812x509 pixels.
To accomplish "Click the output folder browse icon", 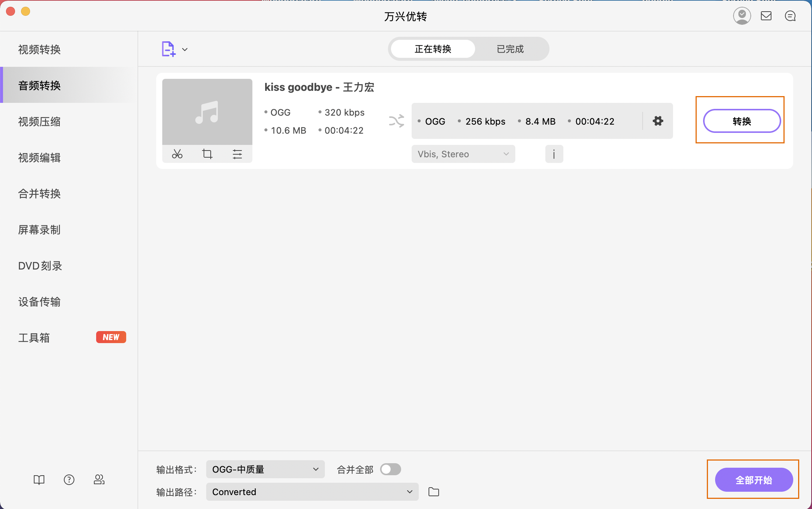I will click(x=434, y=491).
